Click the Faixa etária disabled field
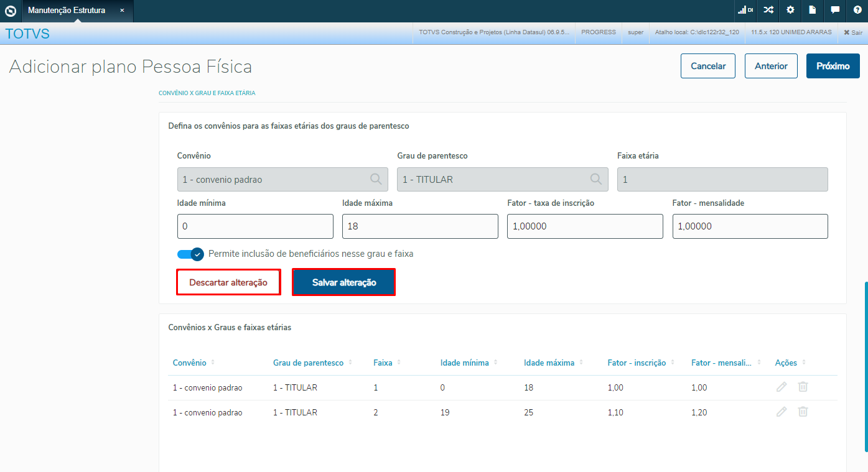 click(x=722, y=179)
